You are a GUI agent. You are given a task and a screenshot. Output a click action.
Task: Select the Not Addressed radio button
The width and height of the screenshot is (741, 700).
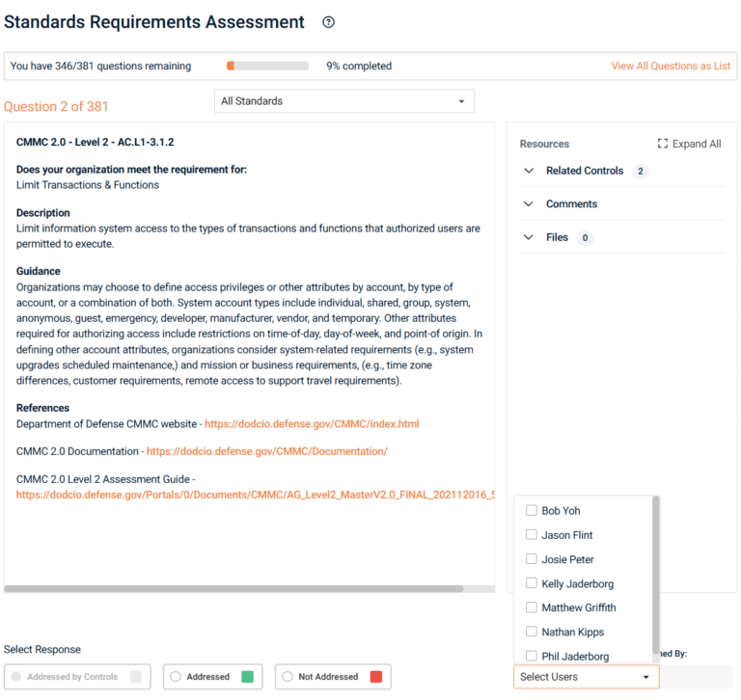pos(288,677)
